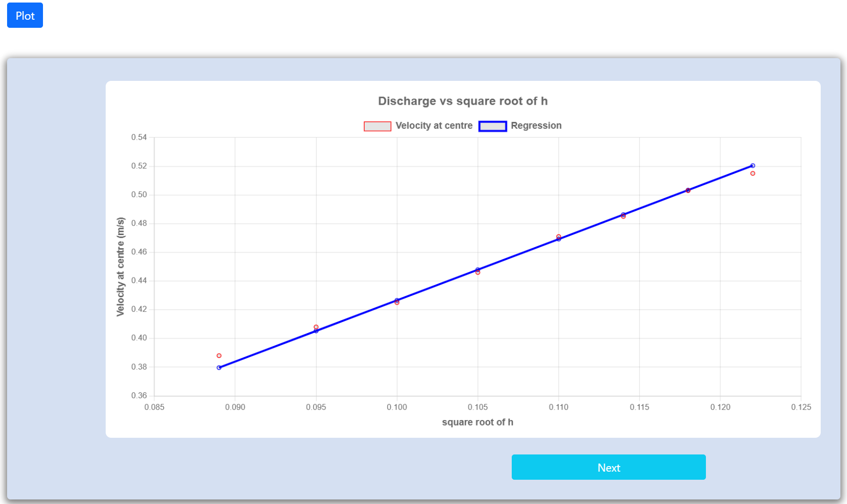Image resolution: width=847 pixels, height=504 pixels.
Task: Select the data point at x 0.118
Action: pos(688,191)
